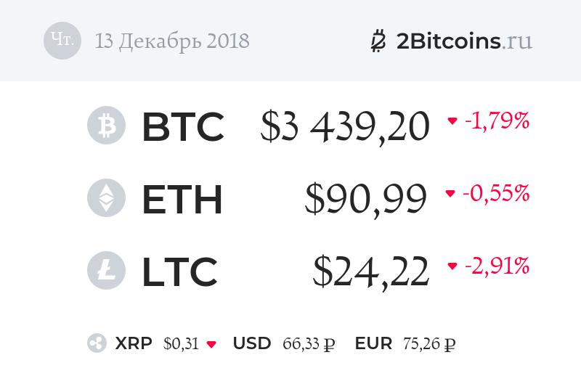581x392 pixels.
Task: Click the red down arrow beside -2,91%
Action: pyautogui.click(x=452, y=266)
